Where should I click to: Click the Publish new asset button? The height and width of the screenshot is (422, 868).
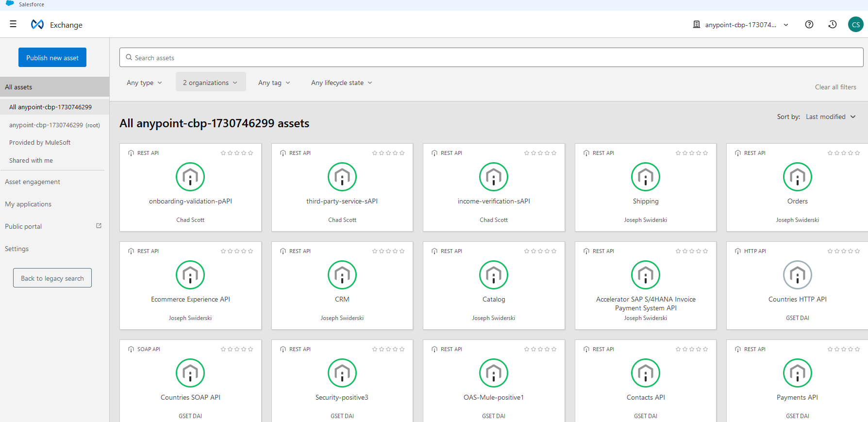(52, 58)
